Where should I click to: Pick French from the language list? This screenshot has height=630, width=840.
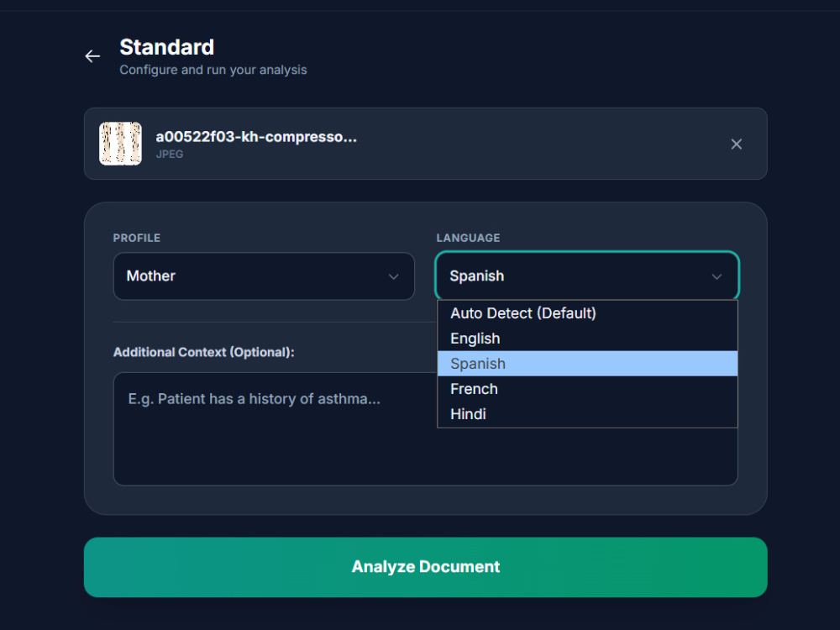pyautogui.click(x=588, y=389)
